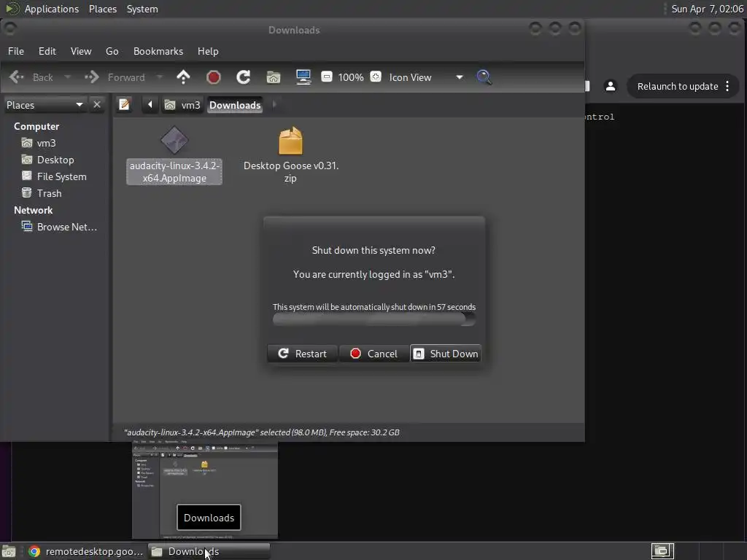
Task: Click Downloads taskbar window button
Action: click(x=209, y=551)
